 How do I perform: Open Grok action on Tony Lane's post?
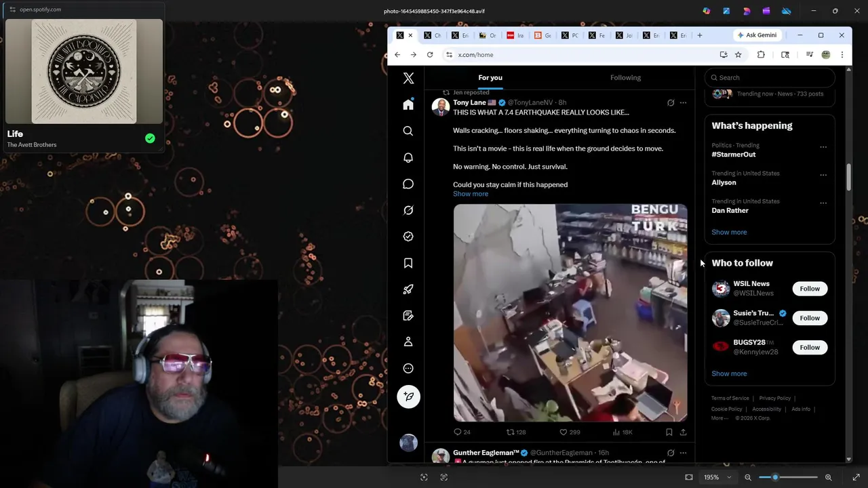click(671, 103)
